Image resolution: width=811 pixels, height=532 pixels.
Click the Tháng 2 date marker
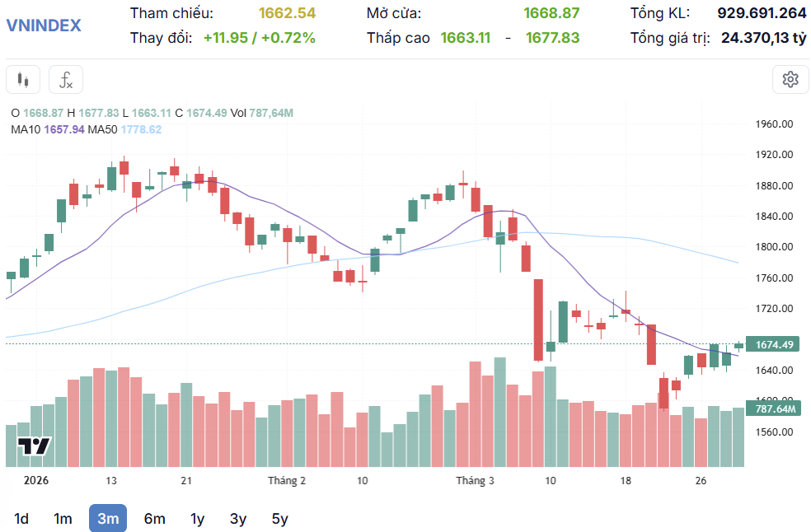click(287, 481)
